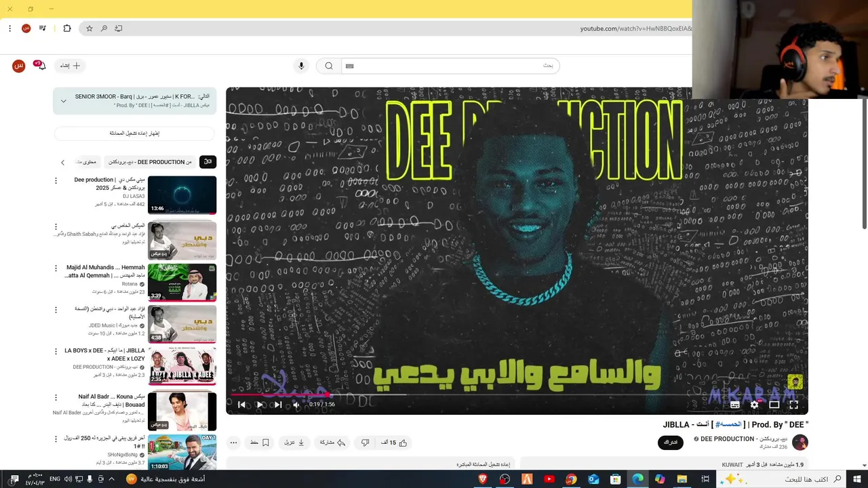Viewport: 868px width, 488px height.
Task: Open options for the Naif Al Badr mix
Action: pos(56,397)
